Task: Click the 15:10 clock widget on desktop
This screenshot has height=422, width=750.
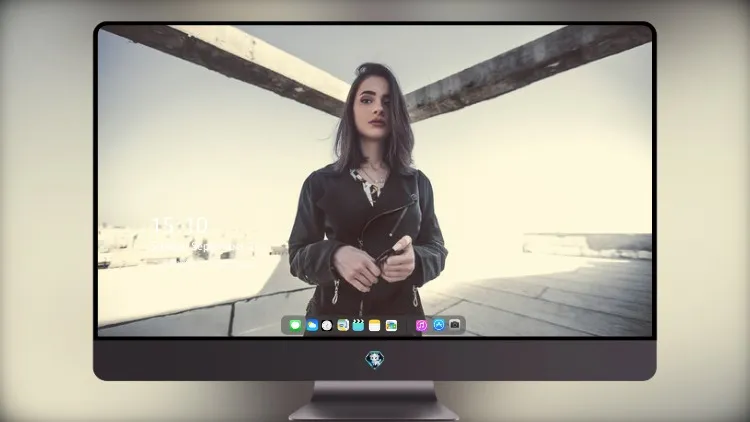Action: [180, 225]
